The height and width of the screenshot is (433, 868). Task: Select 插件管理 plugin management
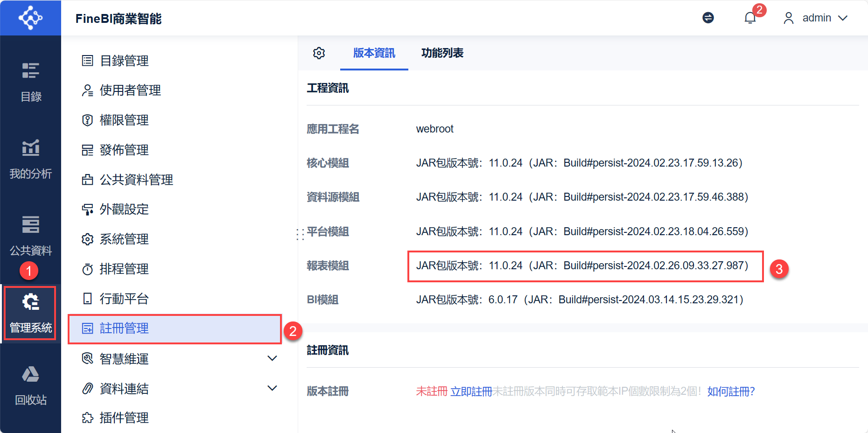coord(123,418)
